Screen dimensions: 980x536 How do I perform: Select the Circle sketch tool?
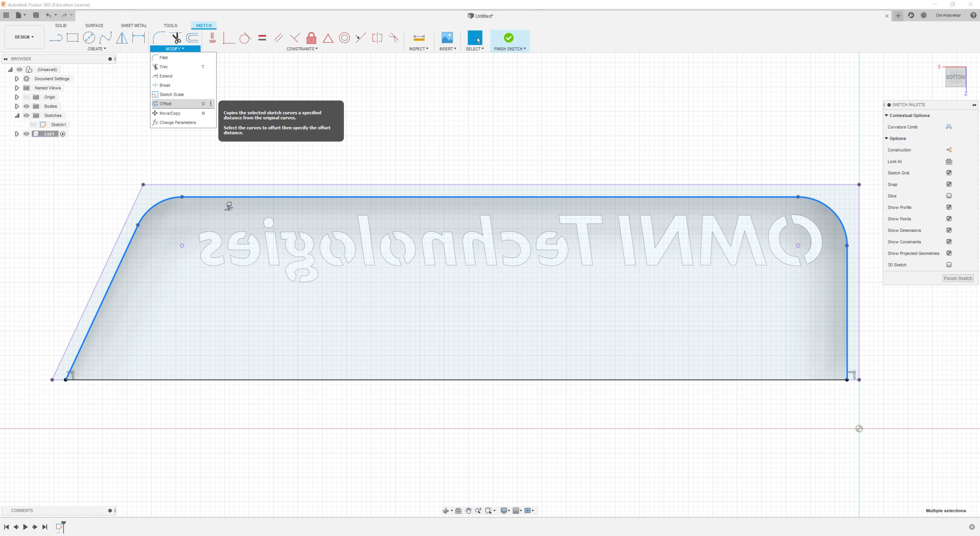click(89, 38)
